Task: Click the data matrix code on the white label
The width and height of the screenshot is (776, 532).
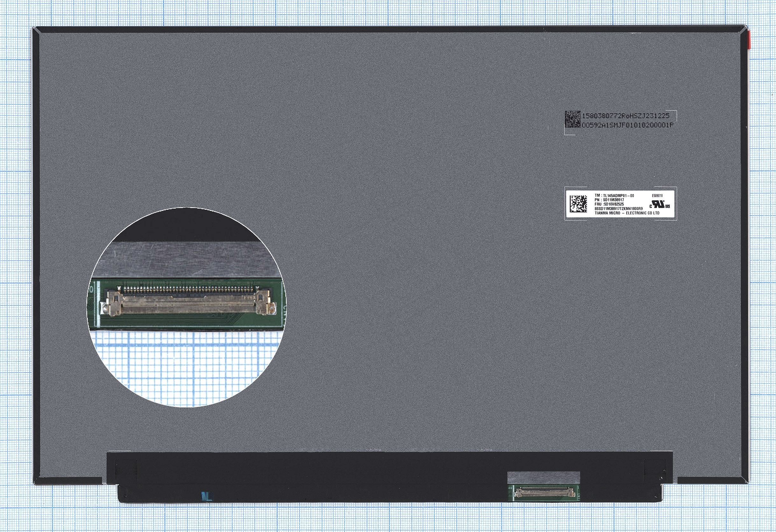Action: [578, 204]
